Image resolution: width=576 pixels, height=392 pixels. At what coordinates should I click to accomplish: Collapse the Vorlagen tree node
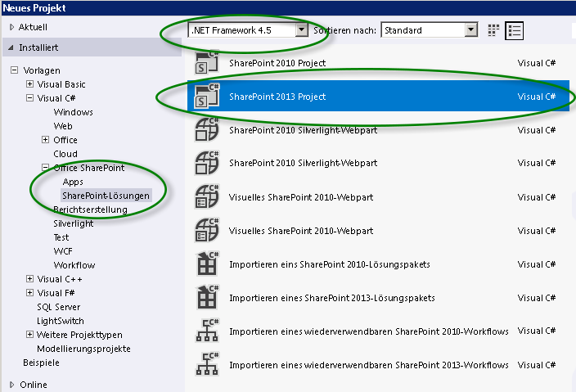click(x=15, y=70)
